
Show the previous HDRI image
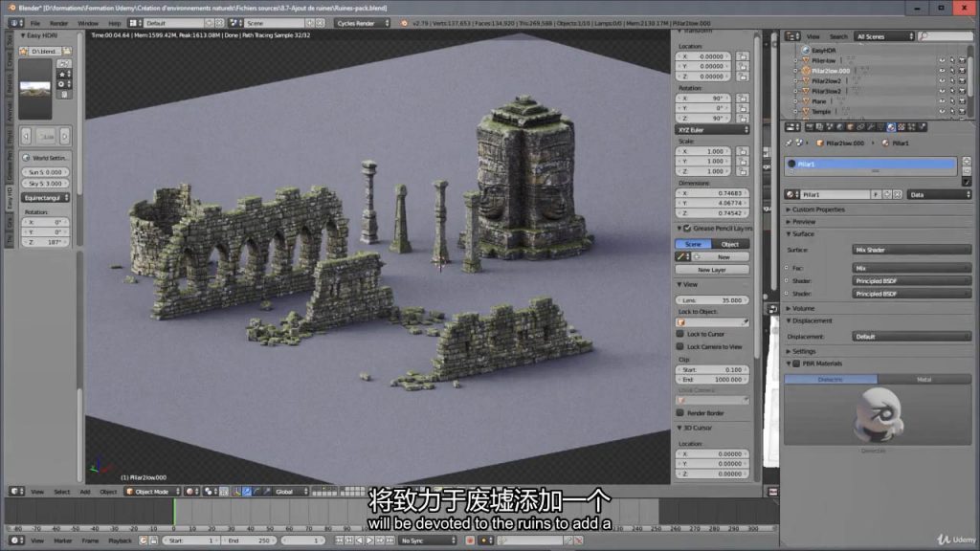[26, 136]
